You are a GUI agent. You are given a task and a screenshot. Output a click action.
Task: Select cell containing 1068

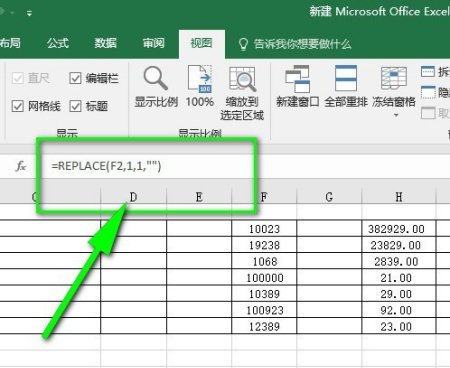[x=264, y=261]
